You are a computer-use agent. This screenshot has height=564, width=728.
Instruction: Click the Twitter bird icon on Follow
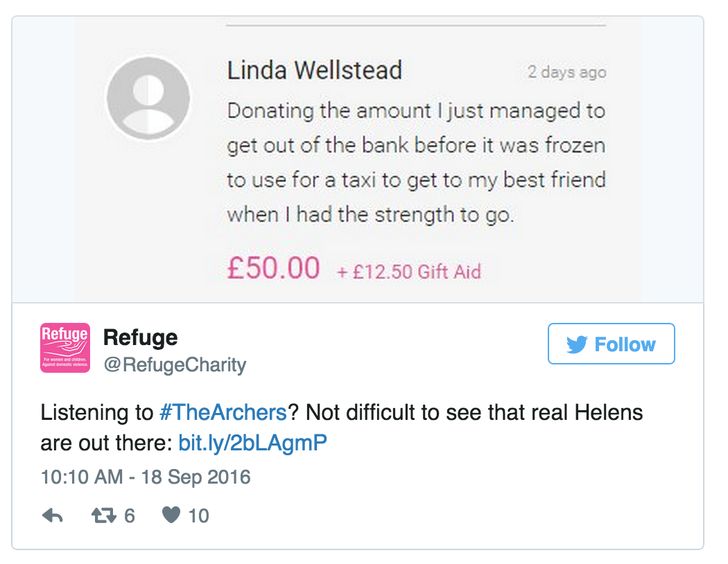pyautogui.click(x=576, y=344)
